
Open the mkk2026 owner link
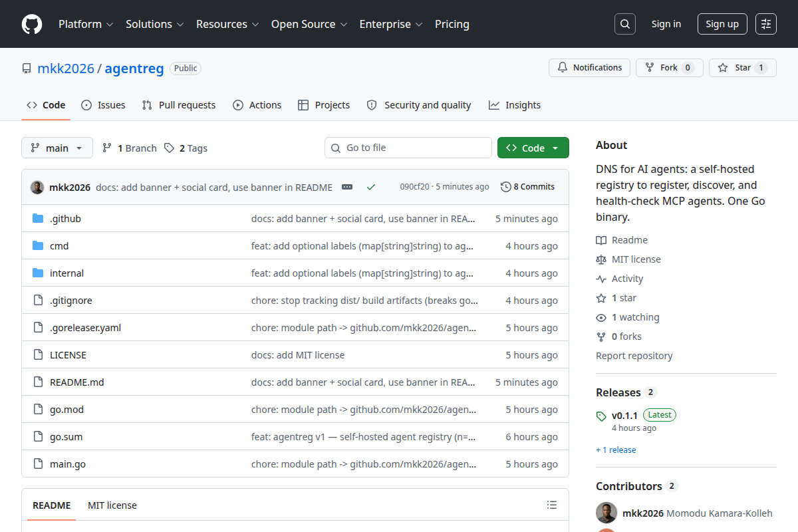66,68
